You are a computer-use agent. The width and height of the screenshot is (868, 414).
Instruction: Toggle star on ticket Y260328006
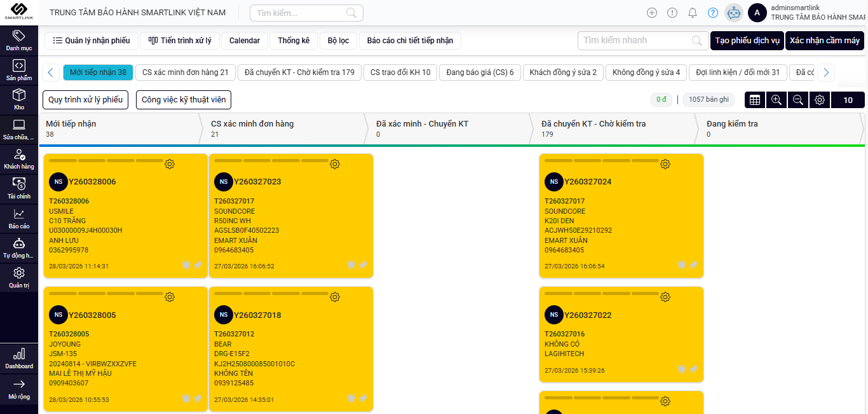(186, 265)
